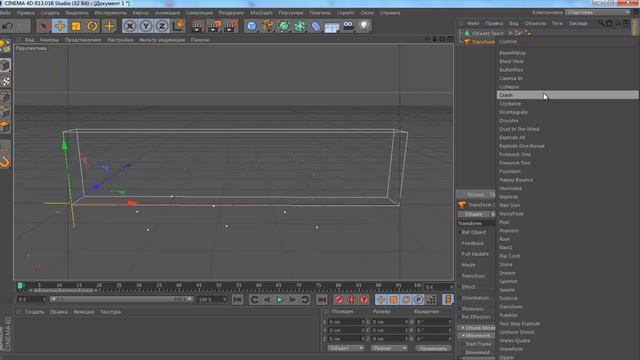
Task: Select the Make Editable icon in left palette
Action: pyautogui.click(x=4, y=46)
